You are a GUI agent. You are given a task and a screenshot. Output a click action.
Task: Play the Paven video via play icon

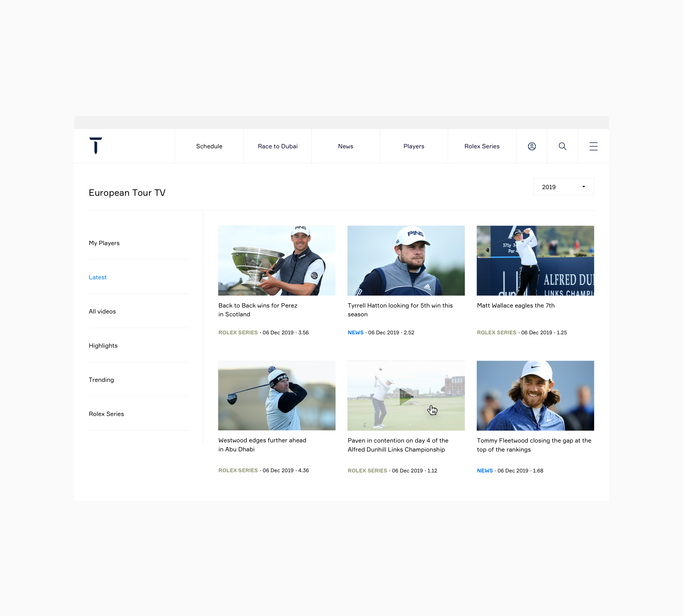pyautogui.click(x=406, y=396)
